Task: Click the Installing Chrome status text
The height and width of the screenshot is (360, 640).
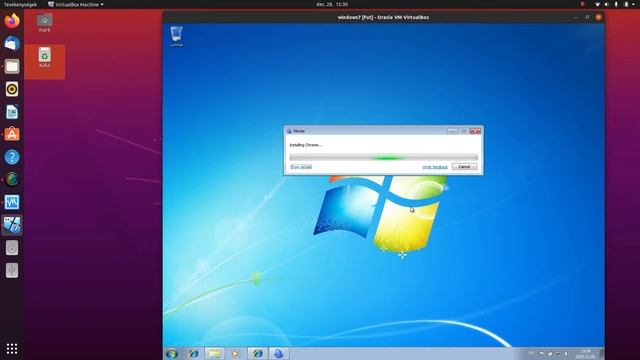Action: pyautogui.click(x=306, y=145)
